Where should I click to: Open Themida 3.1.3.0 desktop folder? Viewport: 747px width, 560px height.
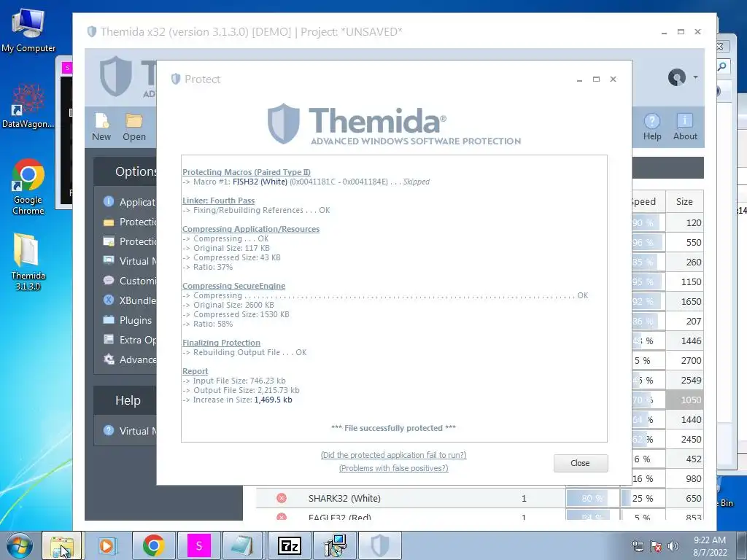click(x=28, y=262)
